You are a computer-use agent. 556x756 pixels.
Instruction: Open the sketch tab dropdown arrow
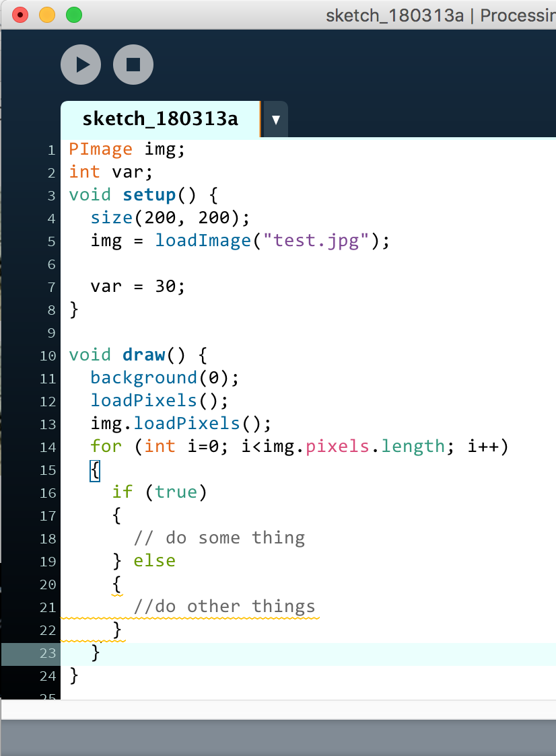point(275,119)
